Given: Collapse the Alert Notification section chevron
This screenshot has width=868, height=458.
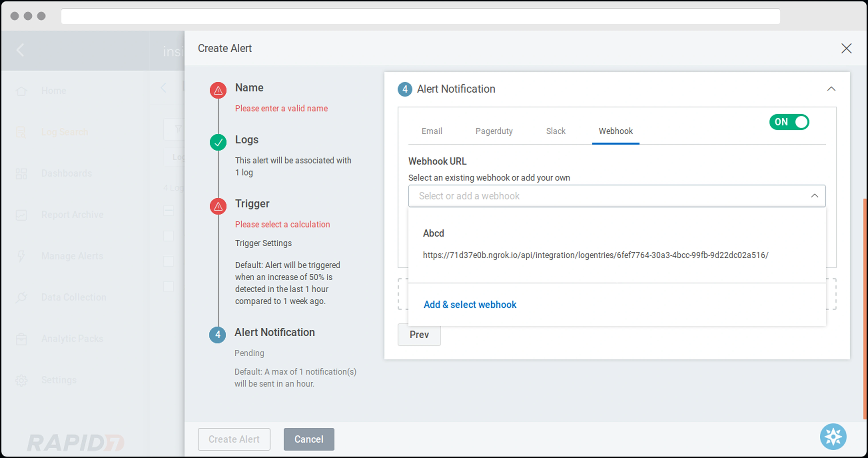Looking at the screenshot, I should coord(831,89).
